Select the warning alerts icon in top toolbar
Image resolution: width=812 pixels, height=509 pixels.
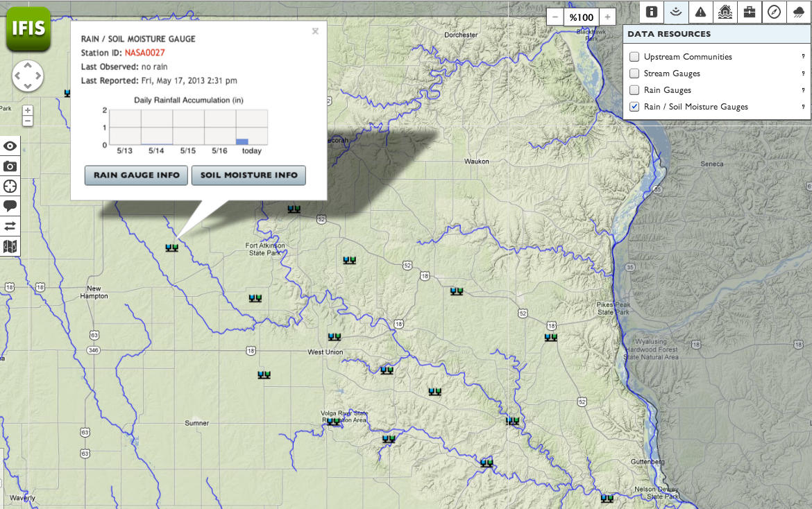click(x=700, y=12)
